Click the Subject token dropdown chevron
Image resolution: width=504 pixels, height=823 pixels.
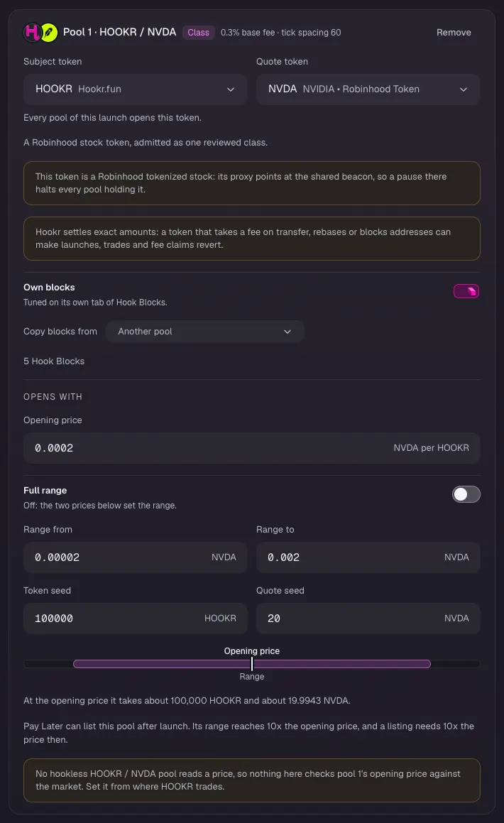click(230, 89)
